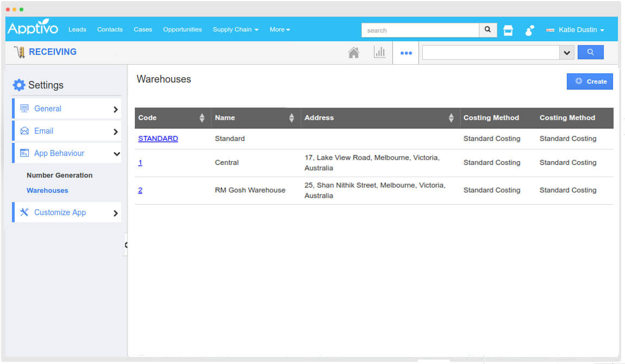
Task: Select Number Generation in the sidebar
Action: [59, 175]
